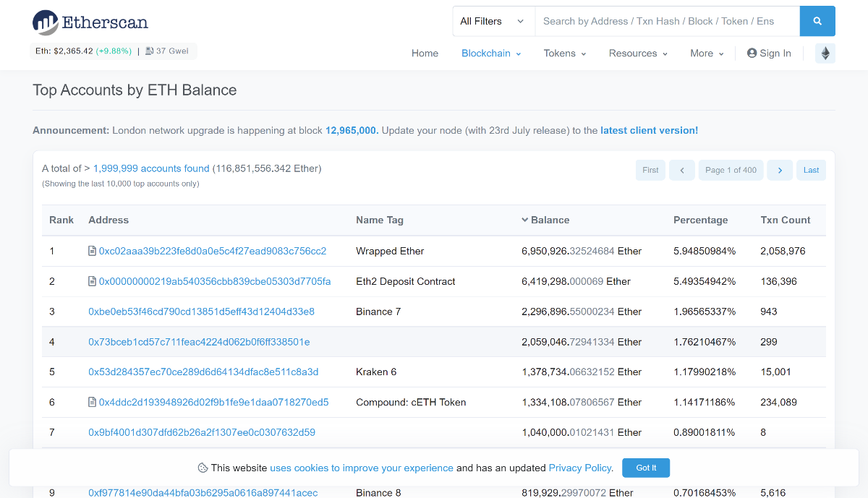Viewport: 868px width, 498px height.
Task: Open block 12,965,000 link
Action: point(352,131)
